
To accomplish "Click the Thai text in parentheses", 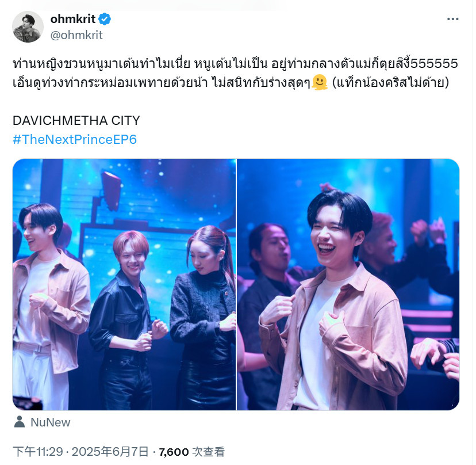I will coord(391,82).
